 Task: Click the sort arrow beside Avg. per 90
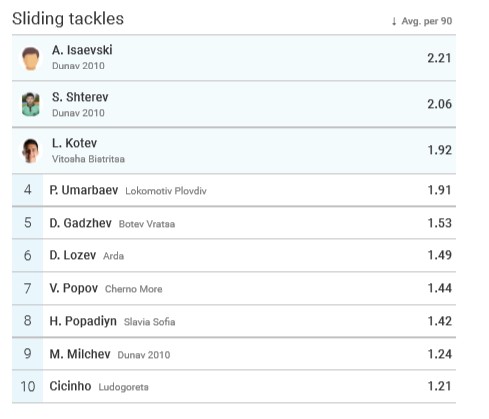[x=394, y=21]
